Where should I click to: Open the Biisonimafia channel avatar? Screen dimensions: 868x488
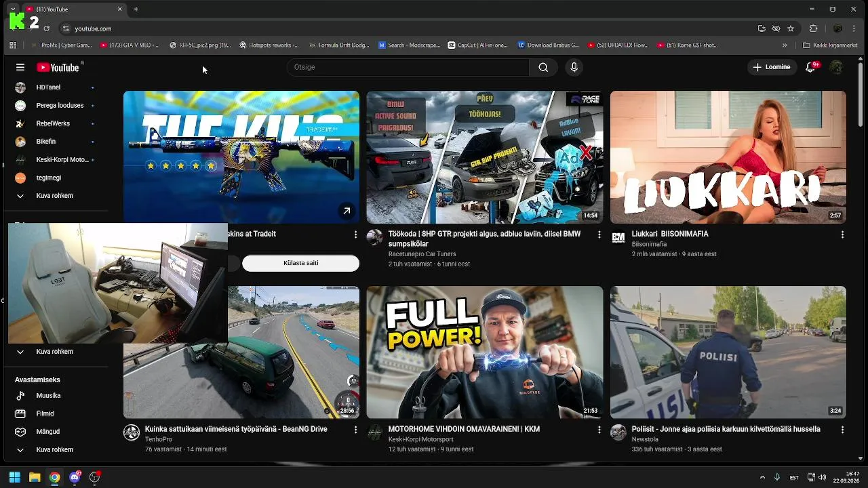coord(618,237)
